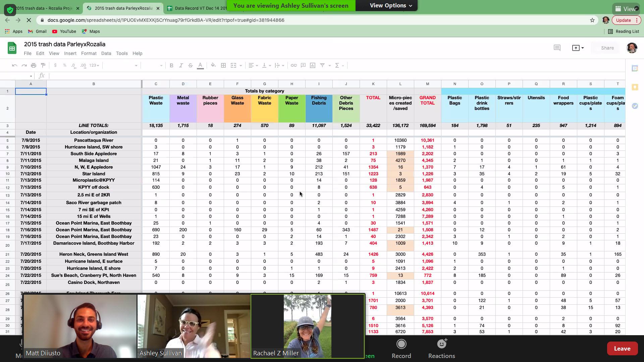
Task: Click the print icon in toolbar
Action: tap(33, 65)
